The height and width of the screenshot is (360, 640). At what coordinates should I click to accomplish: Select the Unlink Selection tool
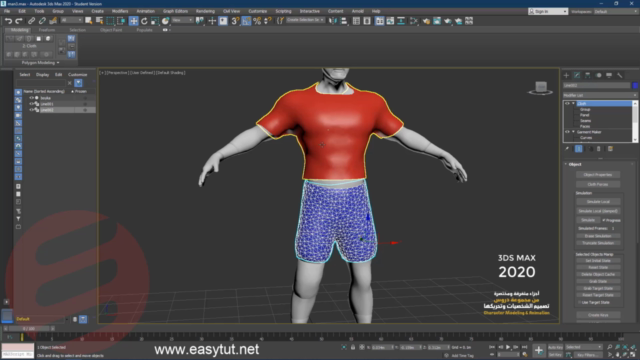click(42, 21)
